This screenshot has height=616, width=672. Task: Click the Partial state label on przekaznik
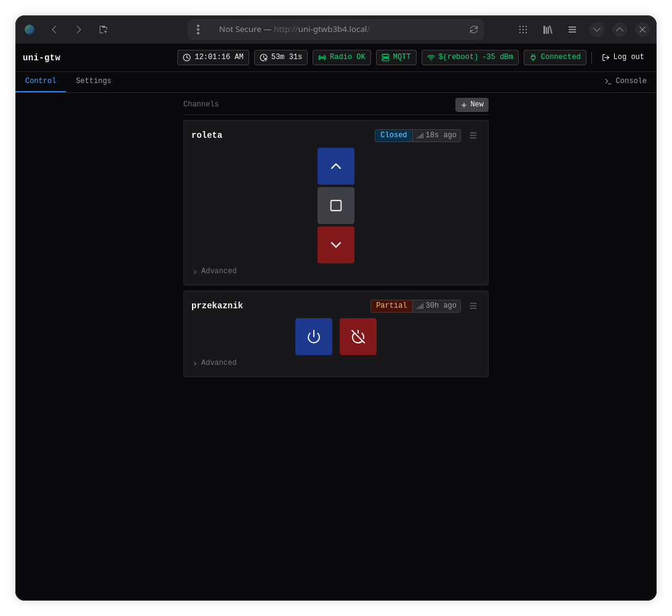click(x=391, y=306)
